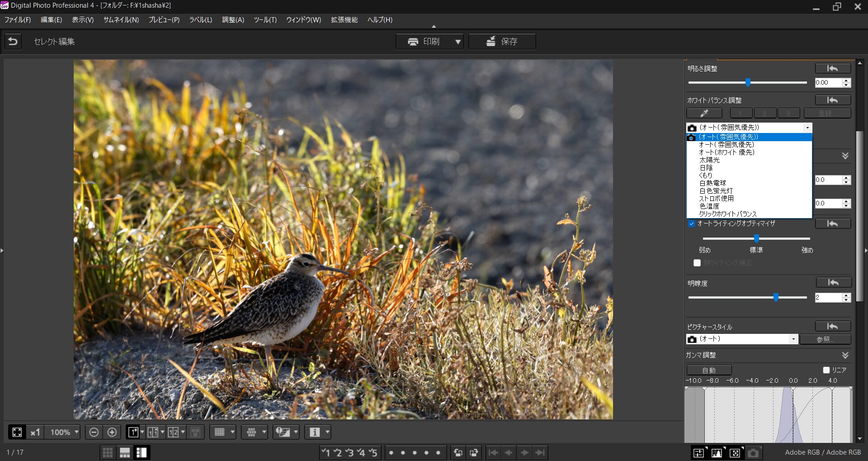Open the 調整(A) menu
868x461 pixels.
(x=233, y=20)
